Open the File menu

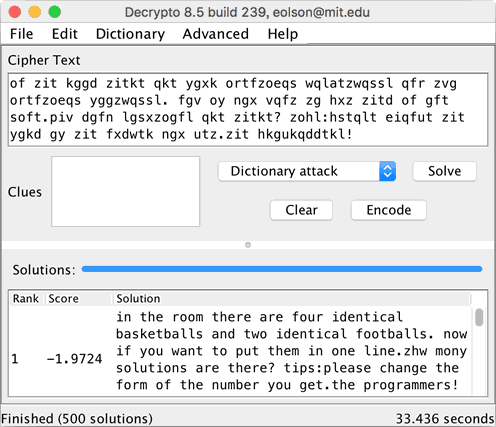pyautogui.click(x=21, y=34)
